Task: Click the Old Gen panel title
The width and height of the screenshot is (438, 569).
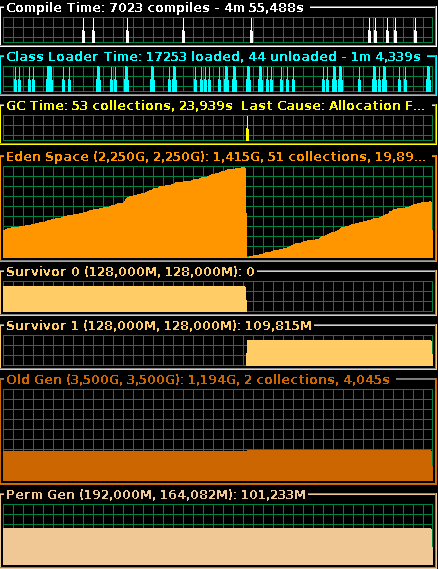Action: click(198, 380)
